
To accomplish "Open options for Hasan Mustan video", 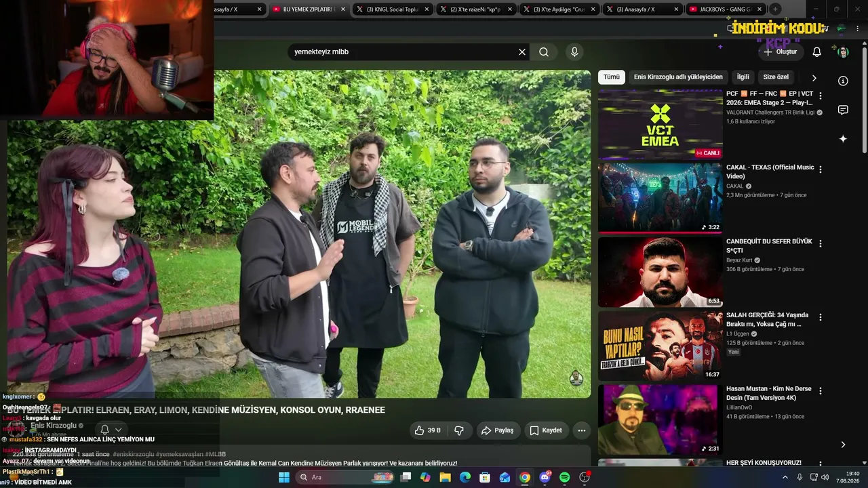I will [821, 391].
